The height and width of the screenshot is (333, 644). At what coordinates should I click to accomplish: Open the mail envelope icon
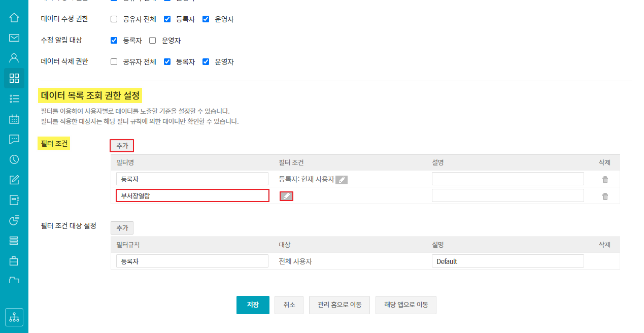[x=14, y=38]
